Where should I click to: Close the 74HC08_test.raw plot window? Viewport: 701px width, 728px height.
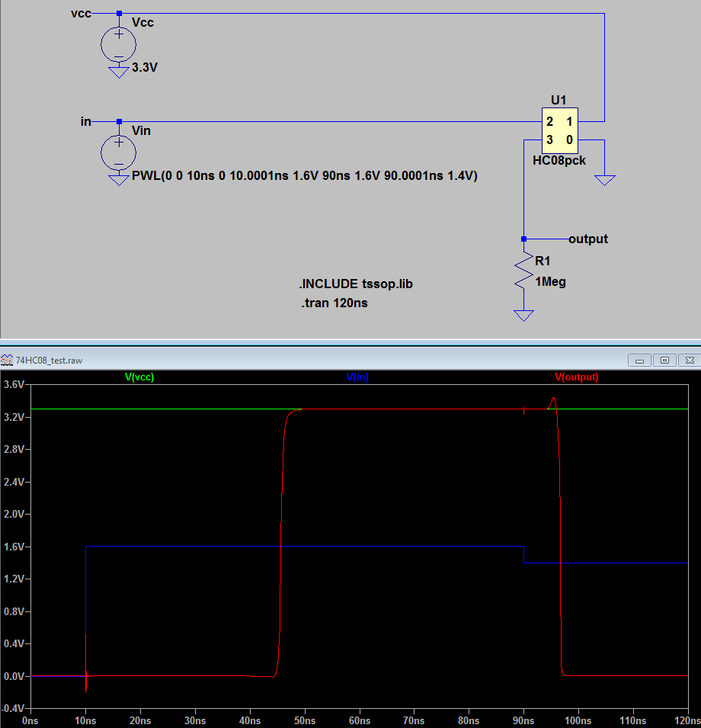[690, 361]
